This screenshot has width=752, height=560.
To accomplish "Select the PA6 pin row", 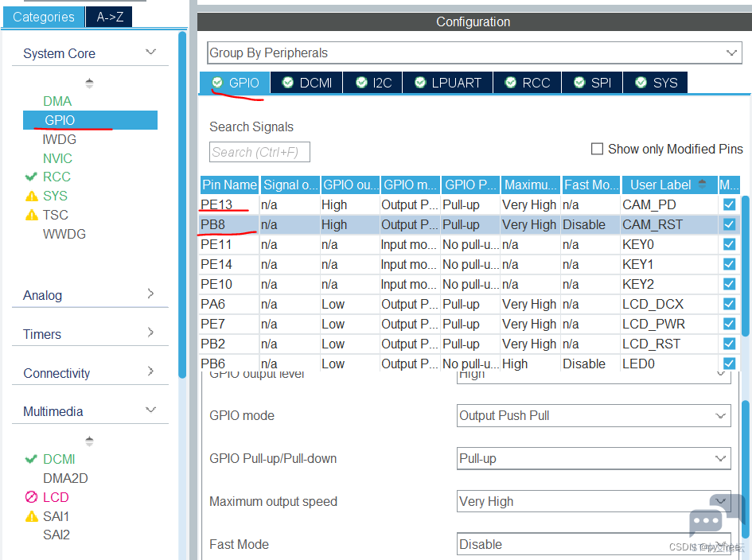I will coord(470,304).
